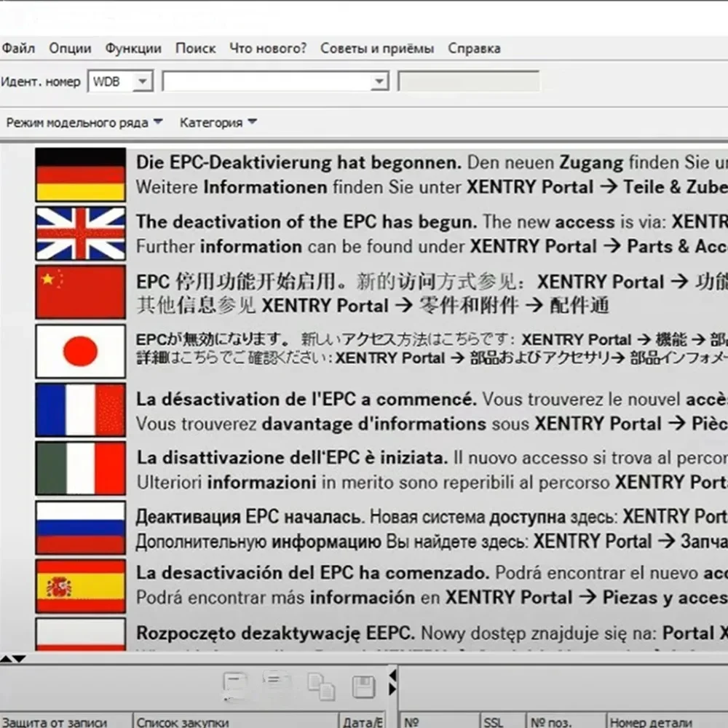
Task: Click the № поз. column header
Action: click(566, 721)
